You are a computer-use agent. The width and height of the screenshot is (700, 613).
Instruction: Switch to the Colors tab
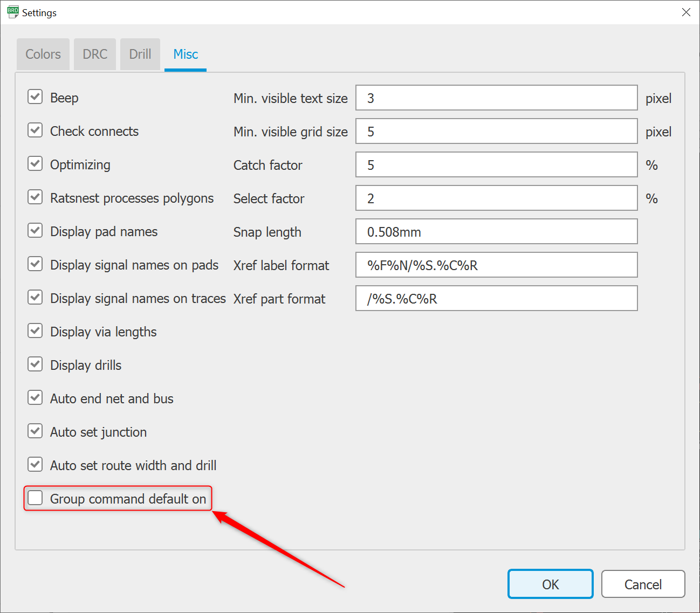(x=43, y=54)
